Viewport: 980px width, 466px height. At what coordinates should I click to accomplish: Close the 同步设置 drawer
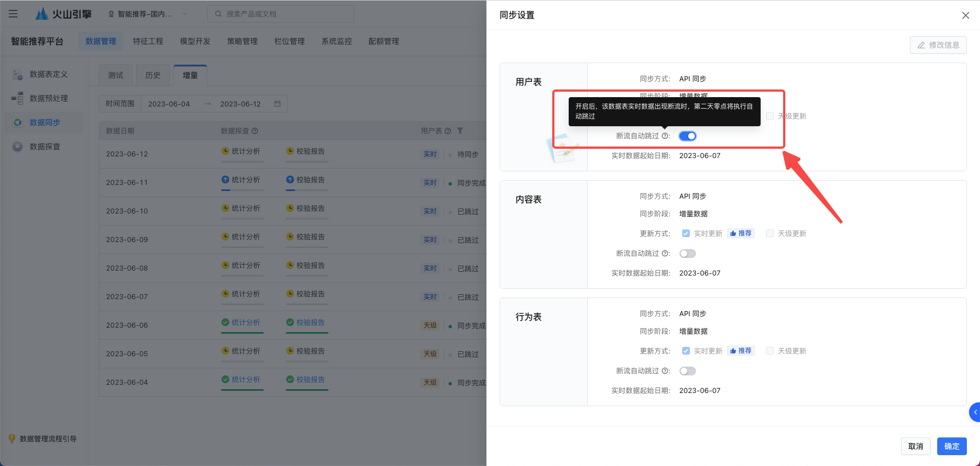click(x=966, y=15)
